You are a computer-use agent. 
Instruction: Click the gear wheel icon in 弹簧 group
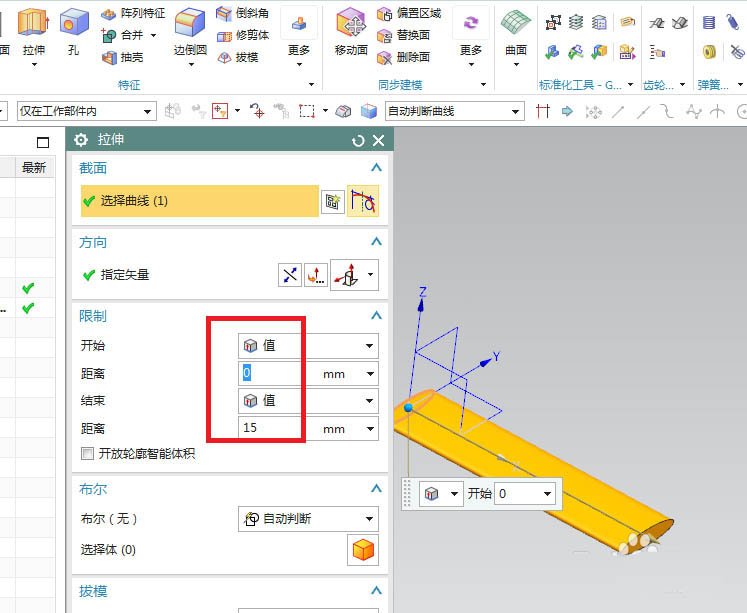(709, 52)
